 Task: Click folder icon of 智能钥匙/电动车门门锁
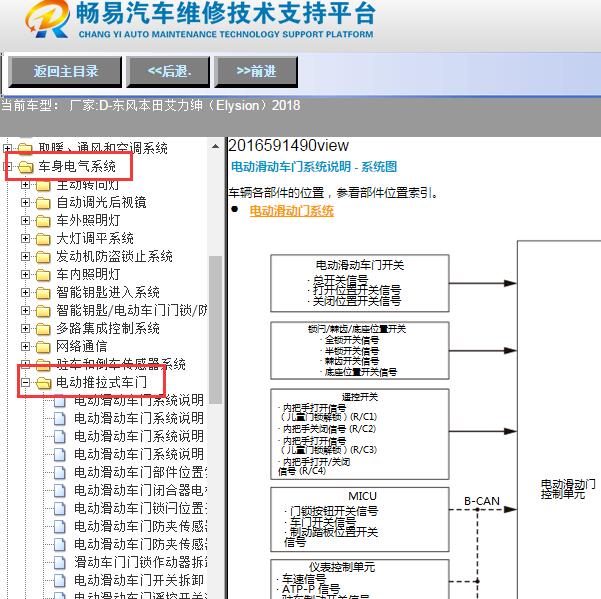43,311
